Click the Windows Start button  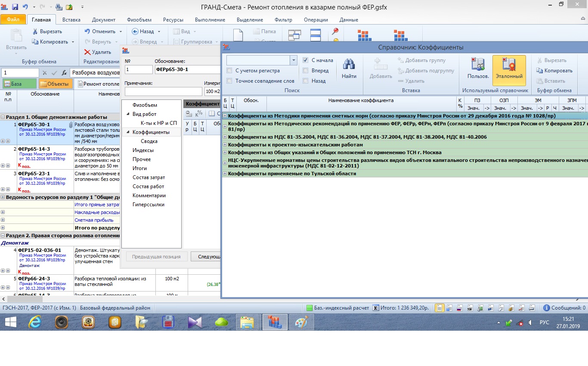(x=10, y=322)
